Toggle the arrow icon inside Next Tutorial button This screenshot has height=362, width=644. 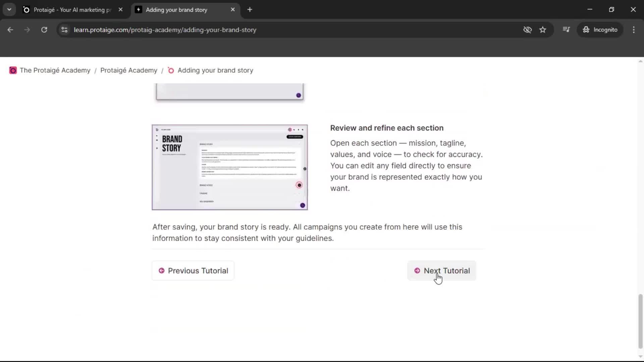[x=417, y=270]
